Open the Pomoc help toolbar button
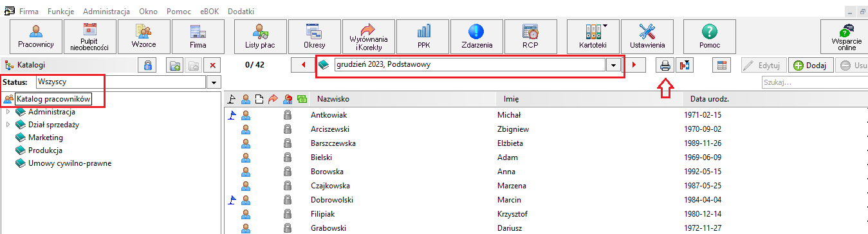 pyautogui.click(x=710, y=36)
